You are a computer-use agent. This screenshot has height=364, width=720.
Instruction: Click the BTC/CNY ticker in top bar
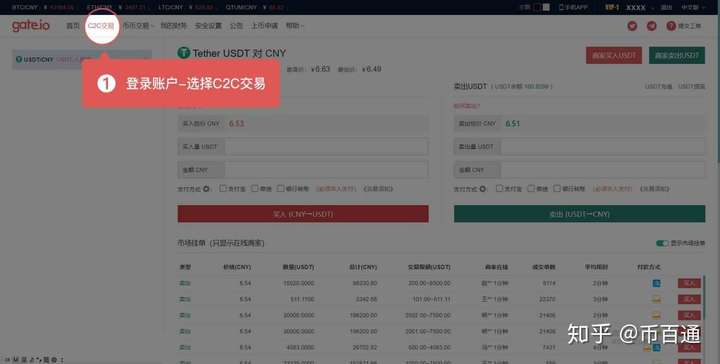point(42,7)
